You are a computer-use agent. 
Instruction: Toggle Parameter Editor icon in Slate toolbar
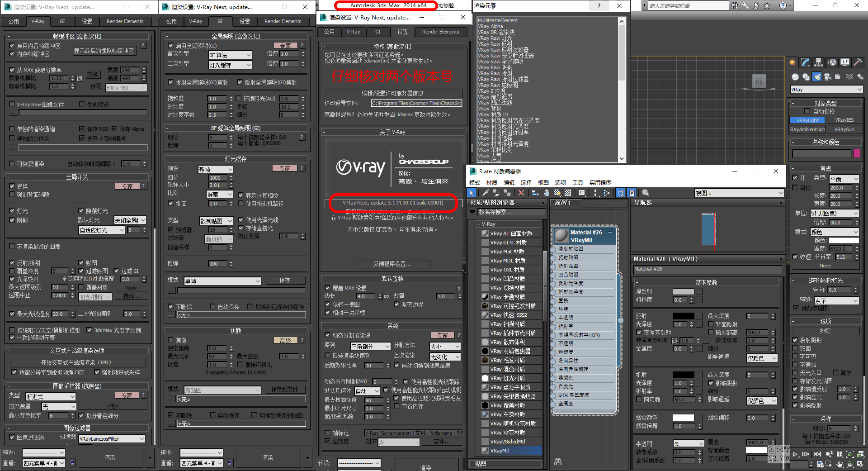(632, 193)
